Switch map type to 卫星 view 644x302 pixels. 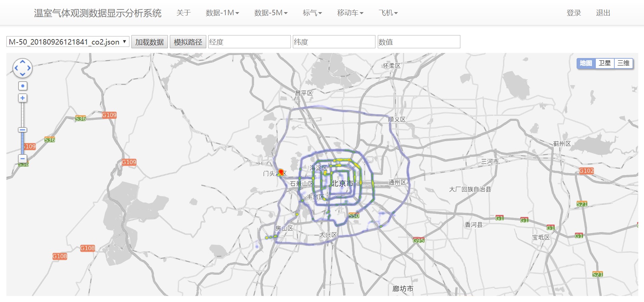(605, 63)
